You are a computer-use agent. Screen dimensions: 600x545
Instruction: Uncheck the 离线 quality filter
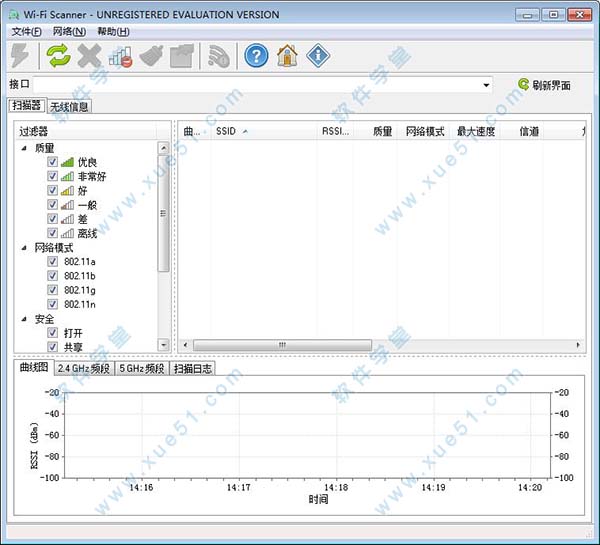click(x=52, y=233)
